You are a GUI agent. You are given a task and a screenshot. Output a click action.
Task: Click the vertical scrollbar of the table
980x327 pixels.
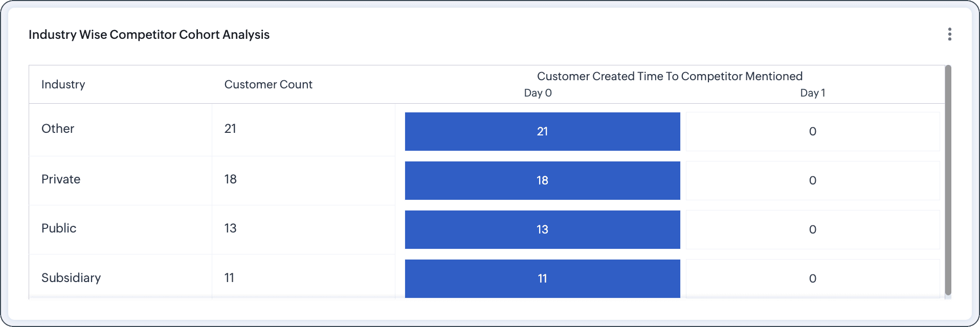948,179
